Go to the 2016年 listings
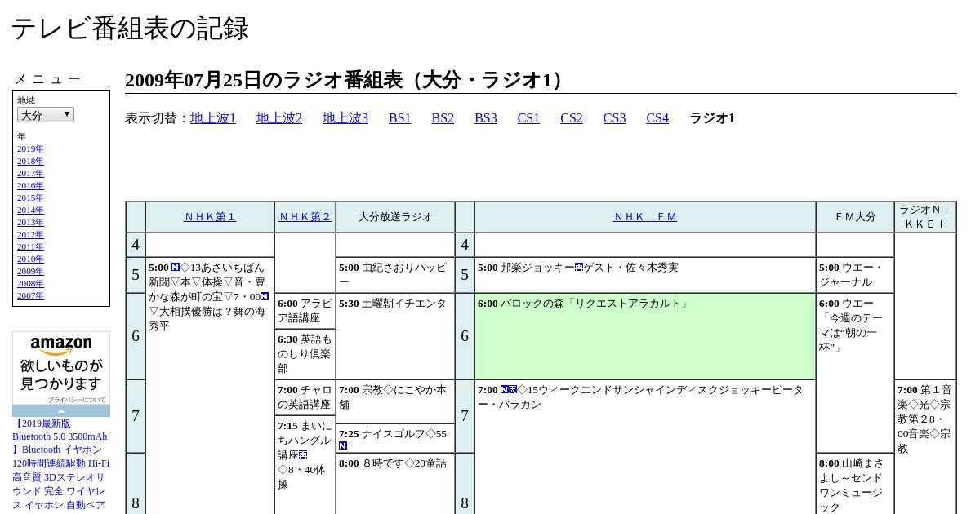Image resolution: width=980 pixels, height=514 pixels. 30,185
